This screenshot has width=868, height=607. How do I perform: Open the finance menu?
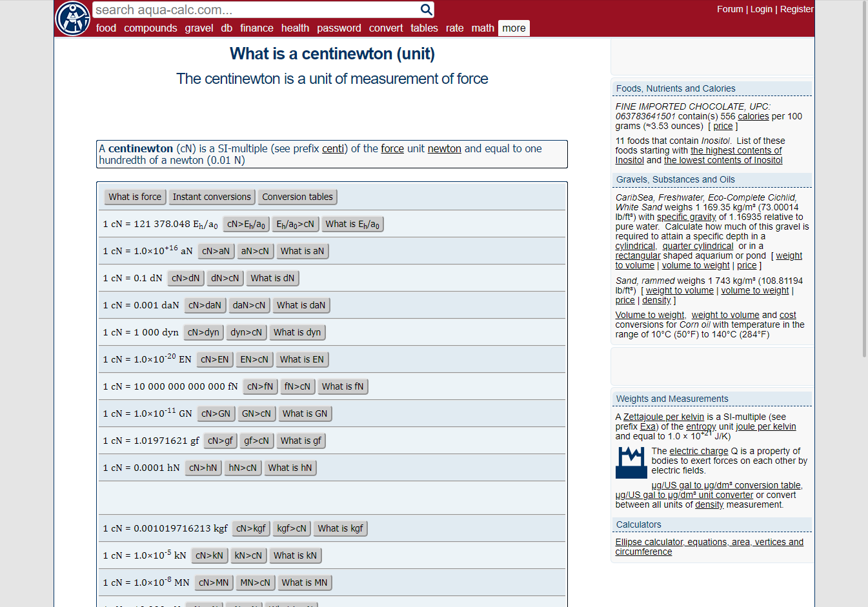click(x=257, y=28)
